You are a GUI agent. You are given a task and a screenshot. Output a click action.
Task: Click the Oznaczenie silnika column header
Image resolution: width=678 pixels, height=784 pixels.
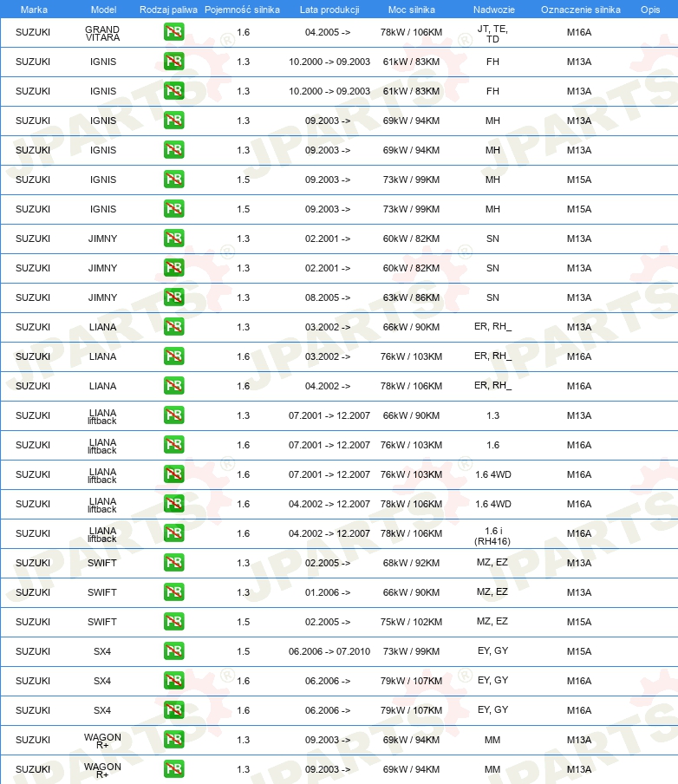(x=581, y=10)
